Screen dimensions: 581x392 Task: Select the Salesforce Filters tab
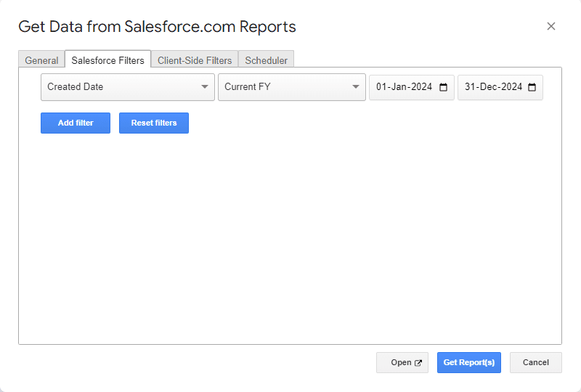click(107, 60)
